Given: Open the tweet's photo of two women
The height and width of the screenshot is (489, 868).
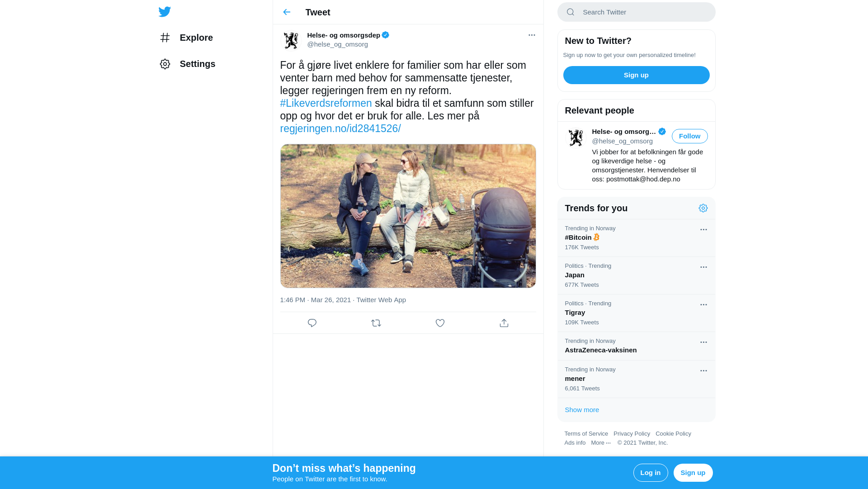Looking at the screenshot, I should pyautogui.click(x=408, y=216).
